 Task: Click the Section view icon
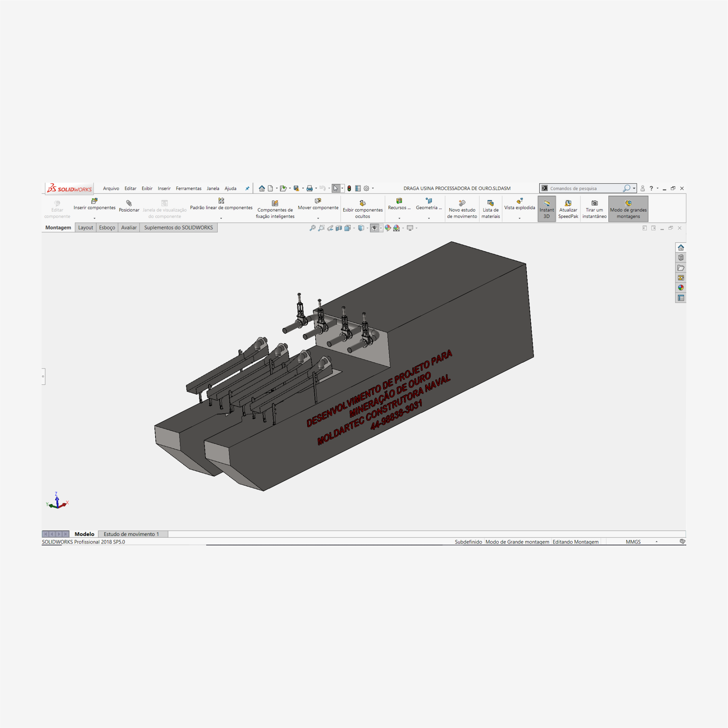pyautogui.click(x=339, y=228)
